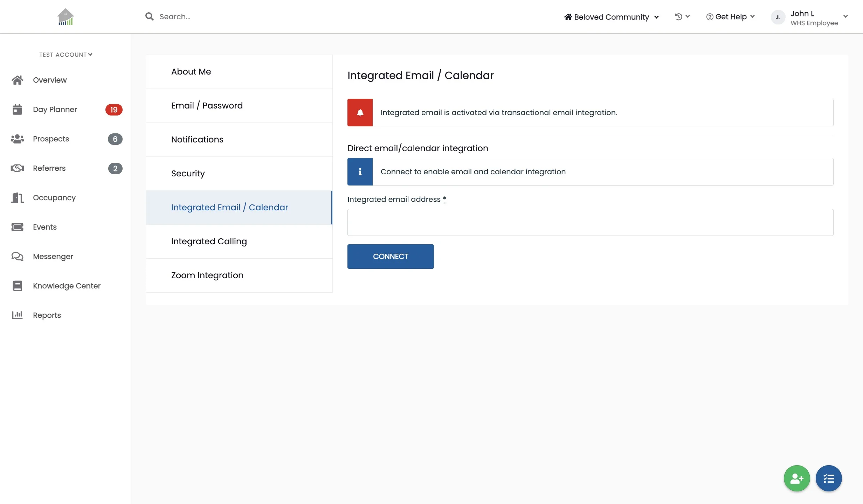The height and width of the screenshot is (504, 863).
Task: Select the Integrated Calling tab
Action: click(209, 241)
